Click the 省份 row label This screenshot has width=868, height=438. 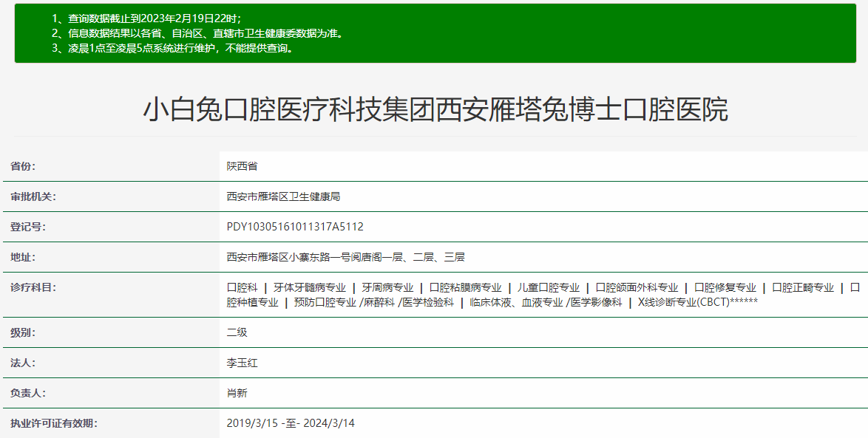[22, 166]
